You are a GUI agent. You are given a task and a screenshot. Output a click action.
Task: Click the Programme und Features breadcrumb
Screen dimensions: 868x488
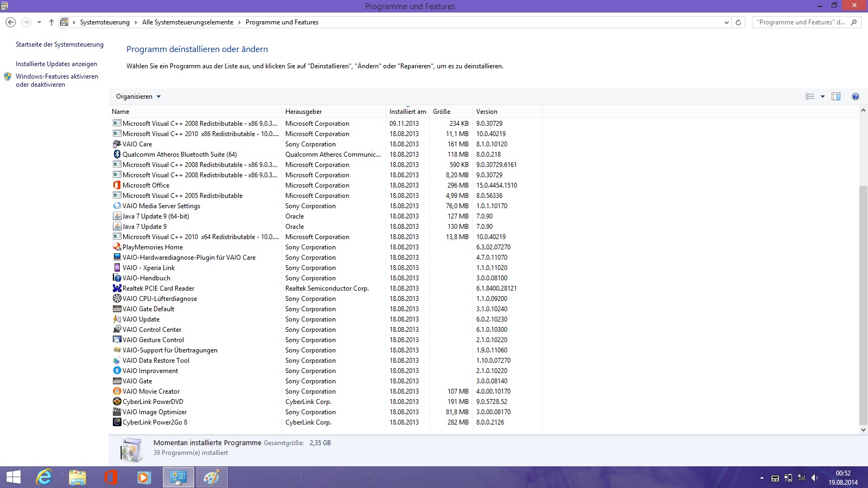[282, 22]
